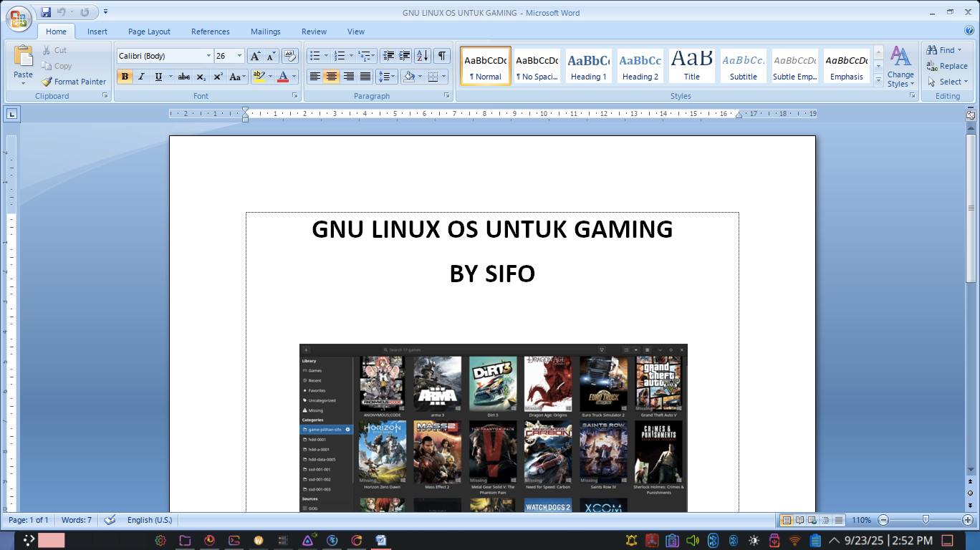Click zoom in plus button
Image resolution: width=980 pixels, height=550 pixels.
[969, 520]
